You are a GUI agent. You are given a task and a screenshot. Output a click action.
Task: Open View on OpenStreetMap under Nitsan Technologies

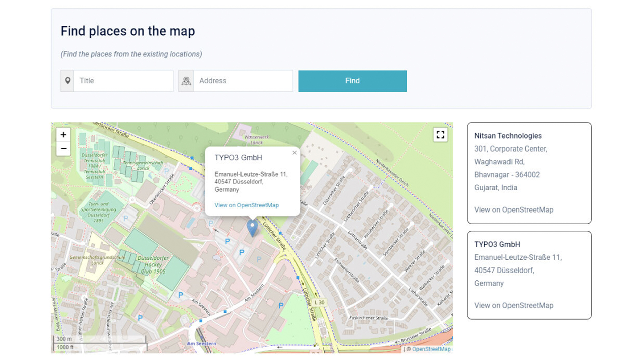point(514,209)
